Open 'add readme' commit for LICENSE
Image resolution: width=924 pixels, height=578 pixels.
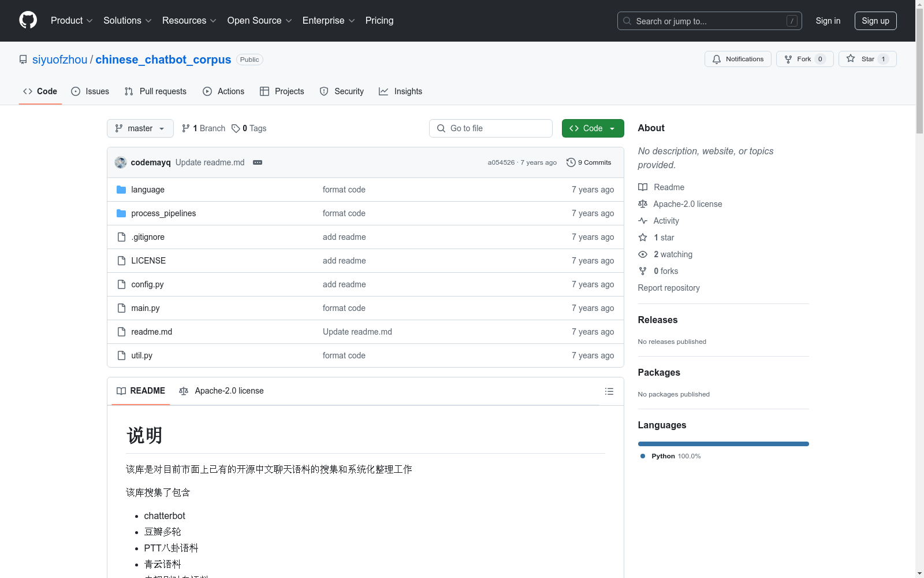344,261
